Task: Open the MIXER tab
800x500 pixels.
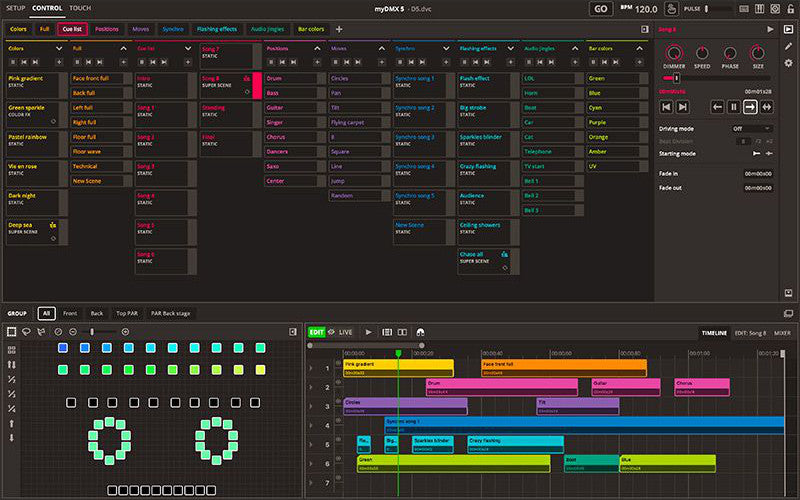Action: (782, 332)
